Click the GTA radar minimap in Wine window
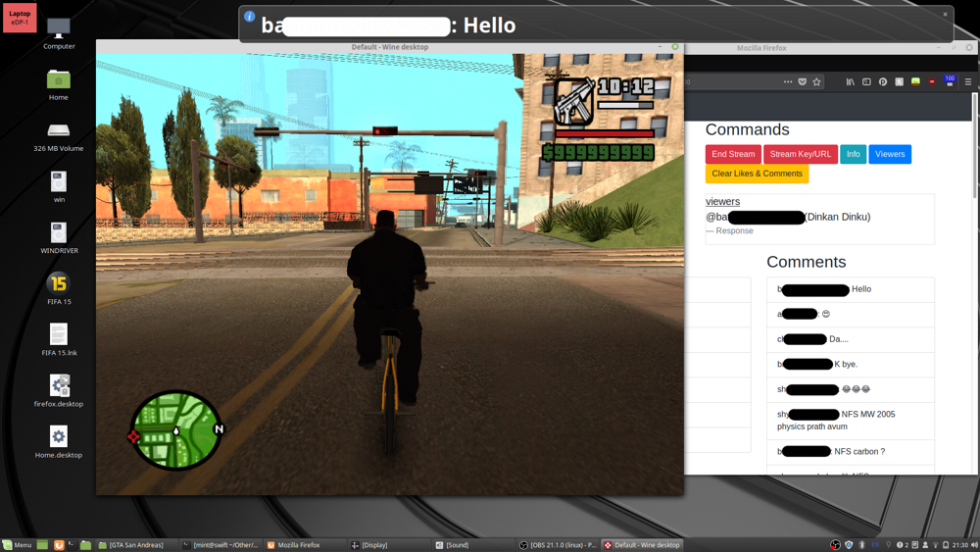Image resolution: width=980 pixels, height=552 pixels. click(175, 430)
